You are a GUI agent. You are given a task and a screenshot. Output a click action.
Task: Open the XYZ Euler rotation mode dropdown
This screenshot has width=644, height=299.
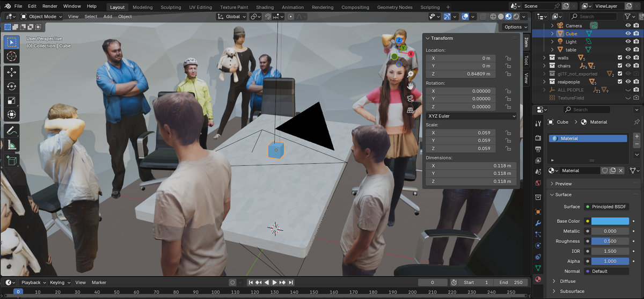click(x=471, y=116)
